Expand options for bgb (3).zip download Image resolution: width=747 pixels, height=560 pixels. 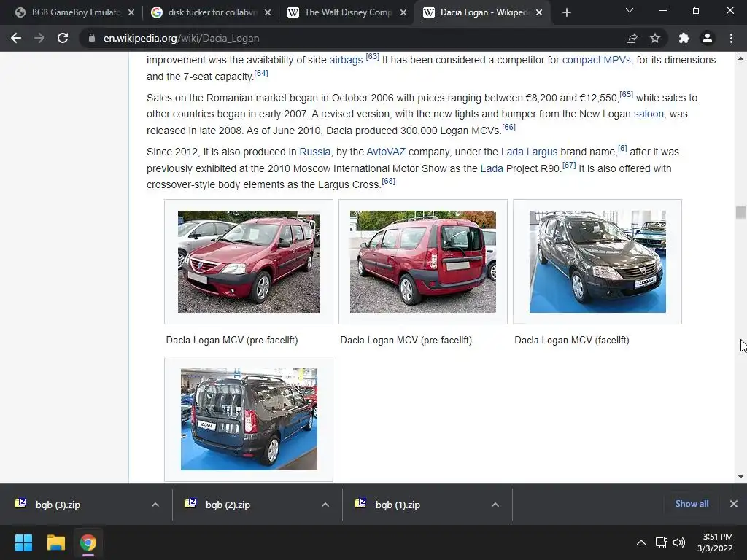pyautogui.click(x=155, y=505)
